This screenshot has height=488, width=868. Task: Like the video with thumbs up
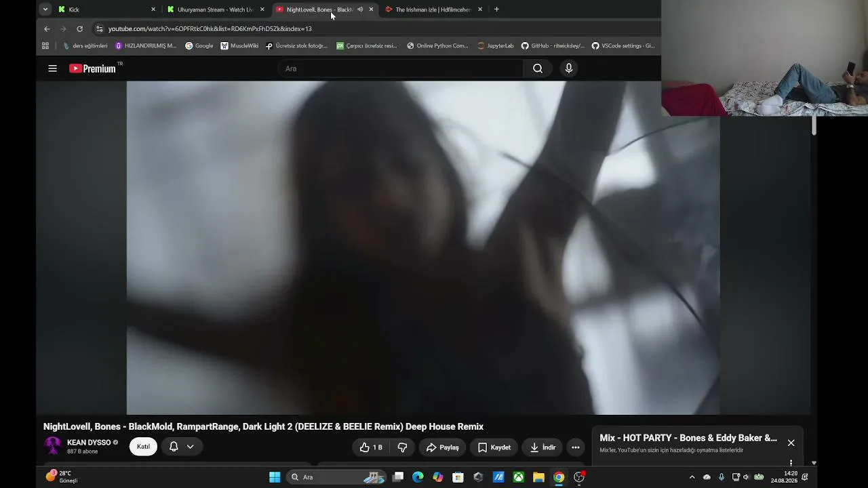(x=371, y=447)
